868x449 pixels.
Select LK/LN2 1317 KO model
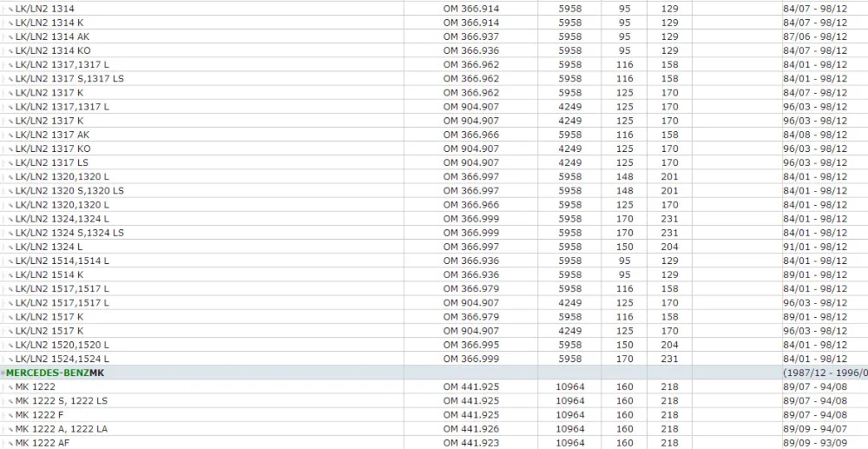click(x=53, y=149)
